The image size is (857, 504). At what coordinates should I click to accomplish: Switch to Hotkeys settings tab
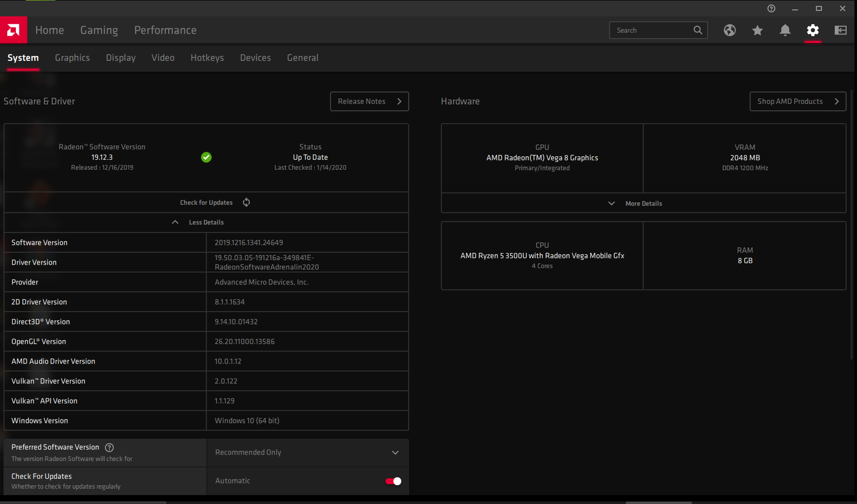[207, 58]
